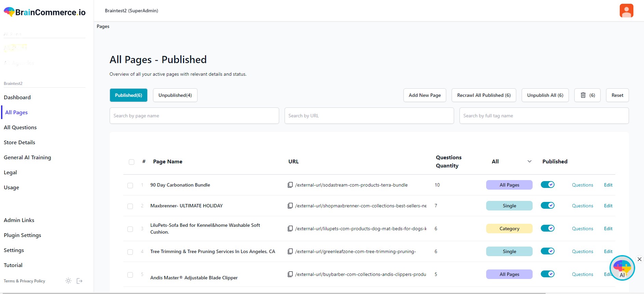Copy URL icon for 90 Day Carbonation Bundle
Screen dimensions: 644x294
click(290, 185)
